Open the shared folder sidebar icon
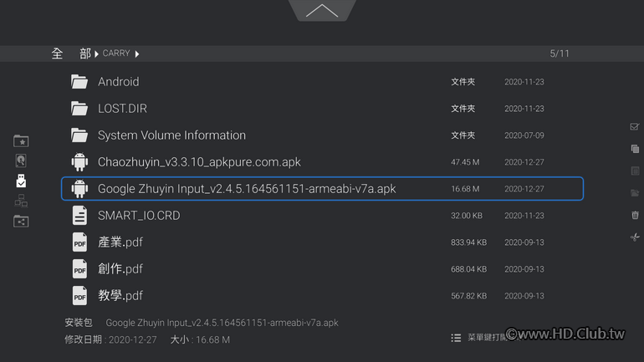The image size is (644, 362). point(21,221)
